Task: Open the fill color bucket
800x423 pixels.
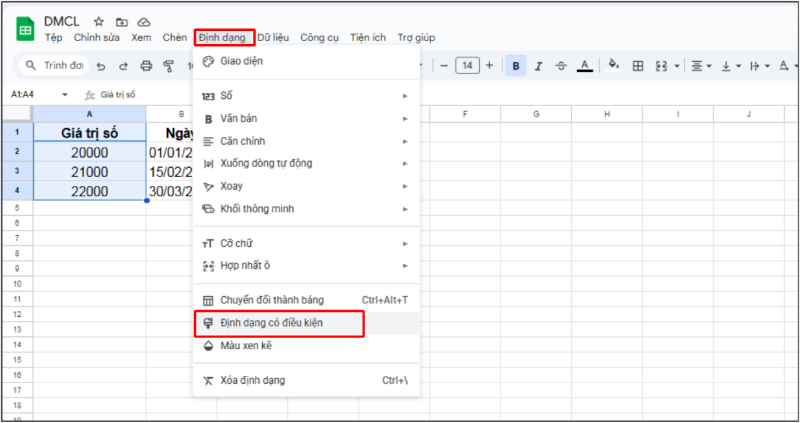Action: (x=614, y=65)
